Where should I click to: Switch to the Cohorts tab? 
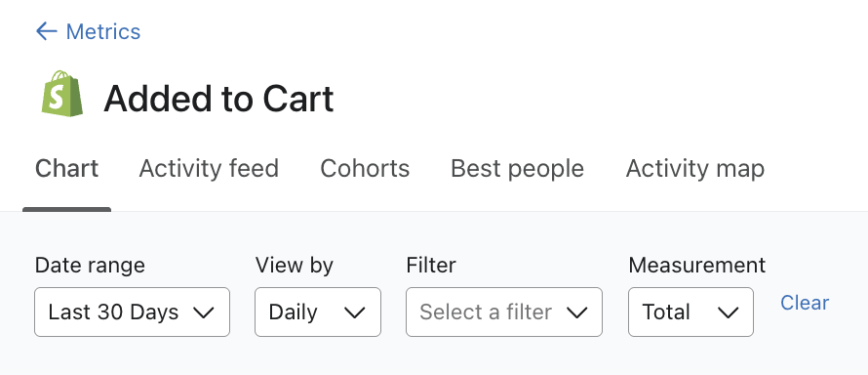click(x=365, y=168)
